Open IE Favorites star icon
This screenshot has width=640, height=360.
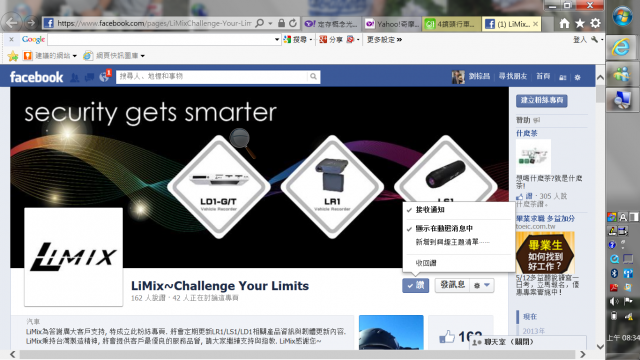coord(580,24)
